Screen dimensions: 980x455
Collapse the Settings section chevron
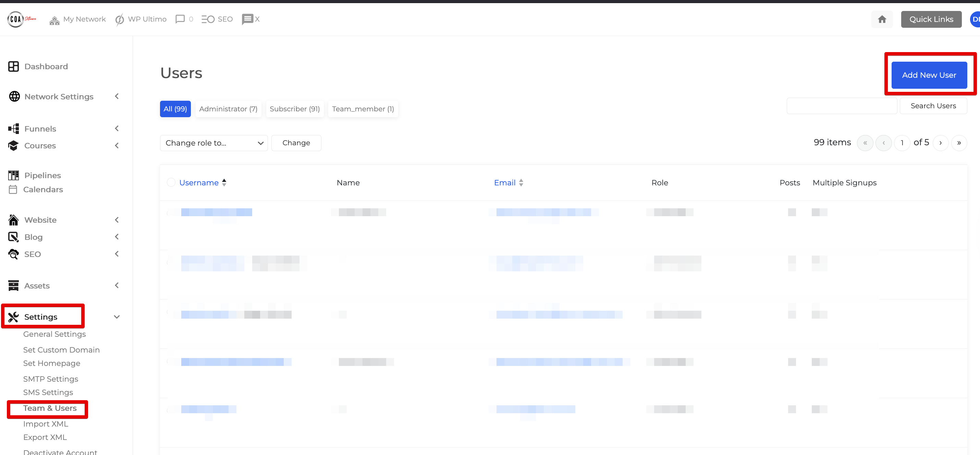pos(117,317)
